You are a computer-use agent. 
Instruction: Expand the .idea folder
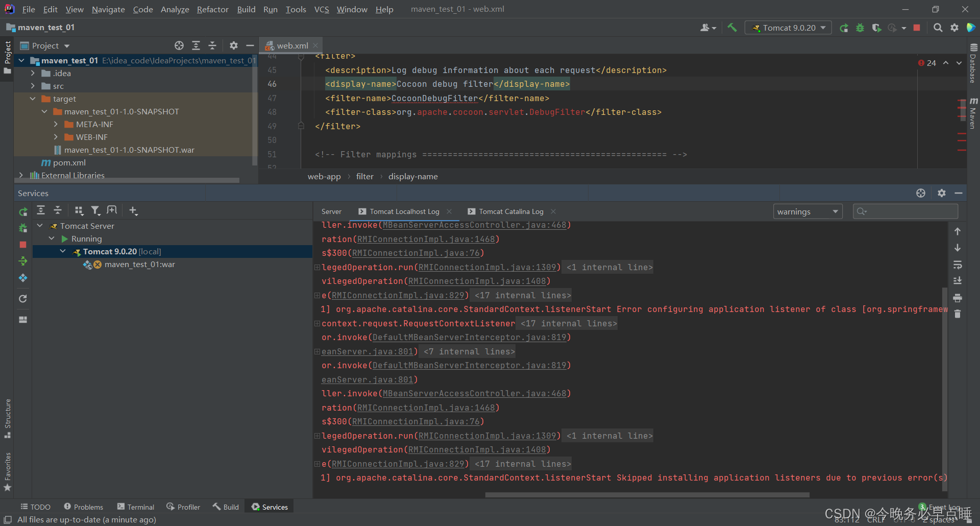(x=33, y=73)
